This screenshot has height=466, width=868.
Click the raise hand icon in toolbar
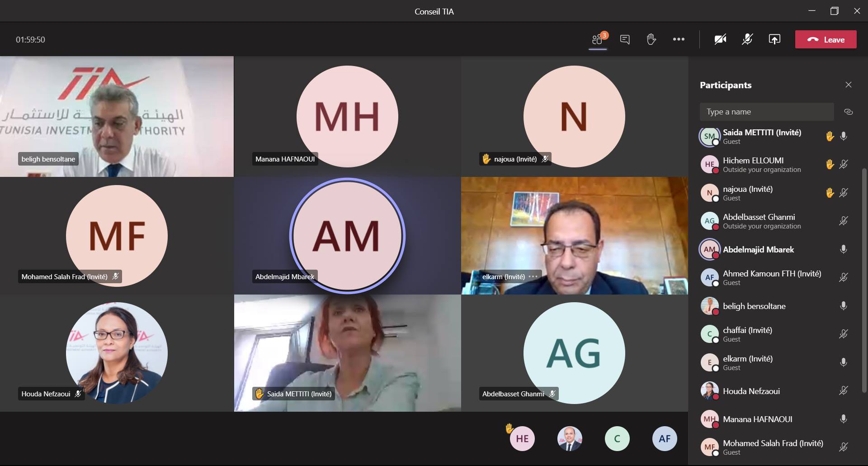pyautogui.click(x=651, y=39)
